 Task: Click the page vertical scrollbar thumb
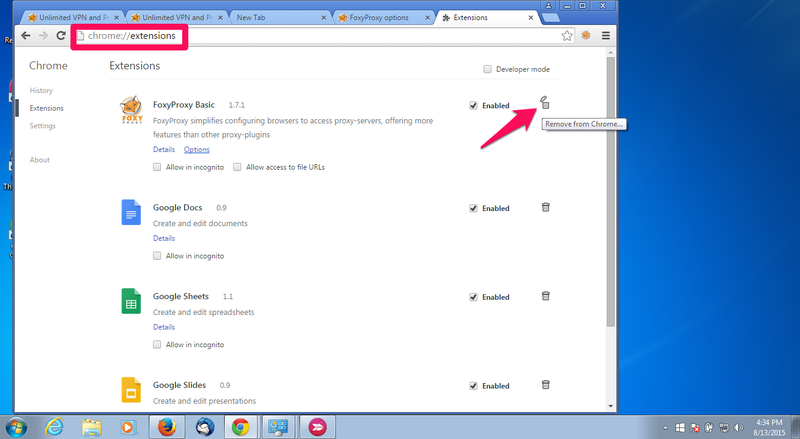[611, 191]
